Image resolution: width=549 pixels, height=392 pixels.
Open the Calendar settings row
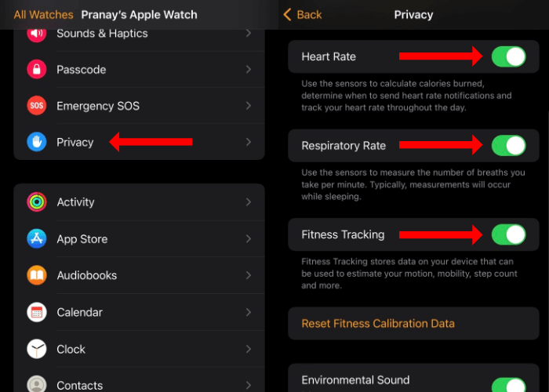[139, 312]
